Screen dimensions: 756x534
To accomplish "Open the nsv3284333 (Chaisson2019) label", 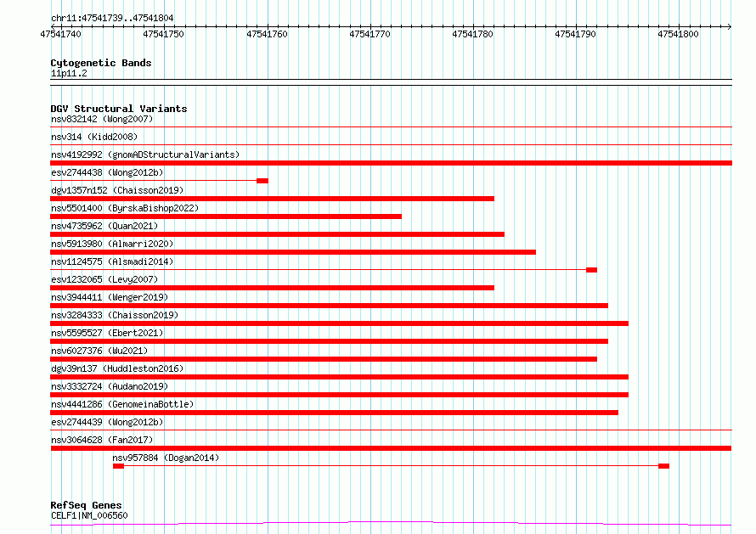I will (115, 315).
